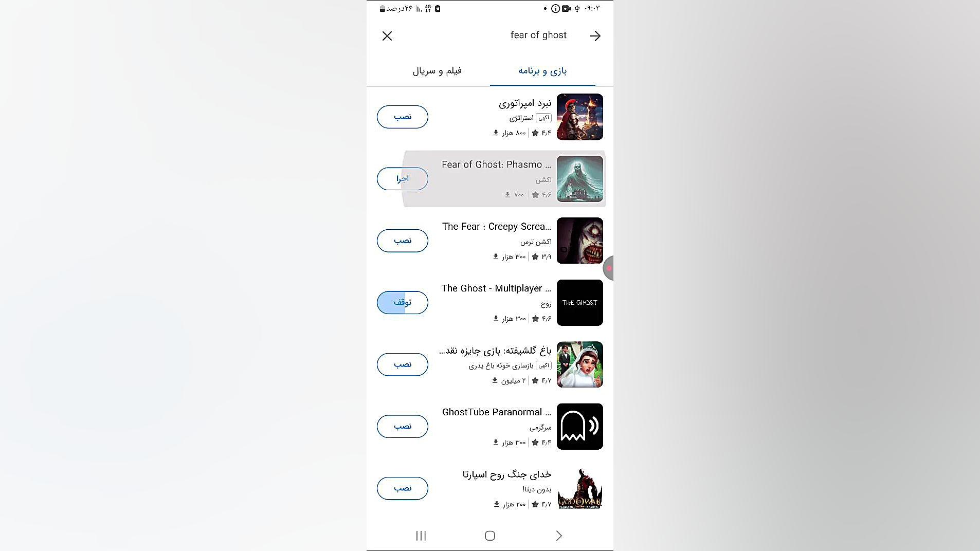Image resolution: width=980 pixels, height=551 pixels.
Task: Stop The Ghost download with توقف button
Action: pyautogui.click(x=403, y=303)
